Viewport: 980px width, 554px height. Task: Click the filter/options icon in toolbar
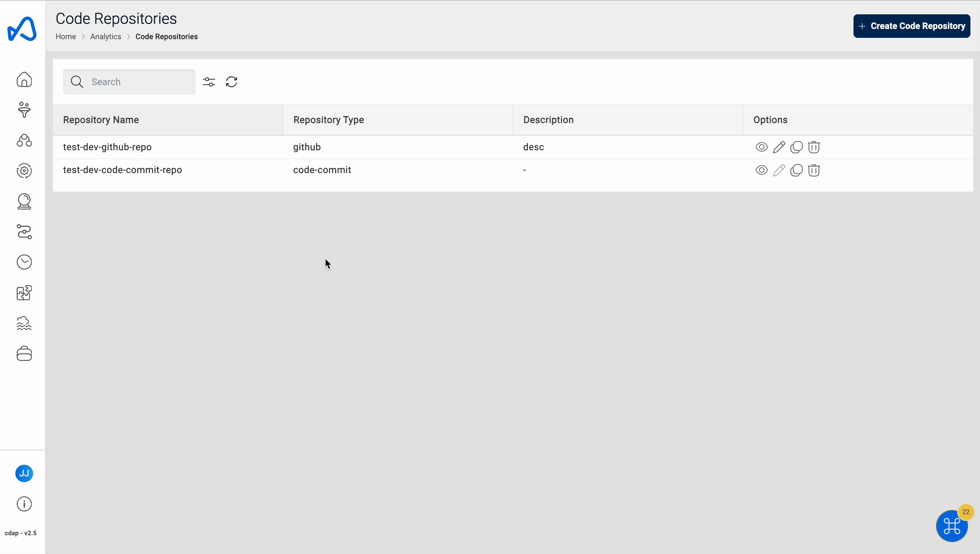coord(208,81)
